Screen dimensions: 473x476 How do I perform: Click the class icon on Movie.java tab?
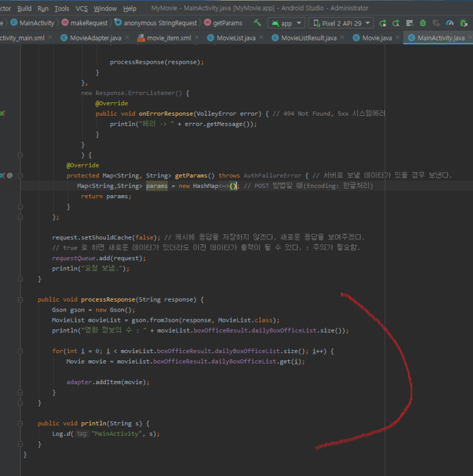pyautogui.click(x=356, y=38)
